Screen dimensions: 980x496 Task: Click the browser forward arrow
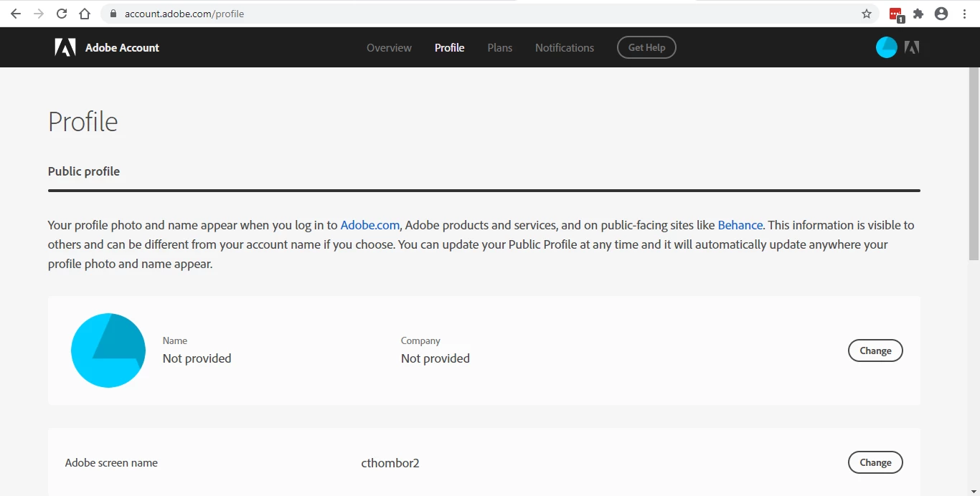(39, 14)
